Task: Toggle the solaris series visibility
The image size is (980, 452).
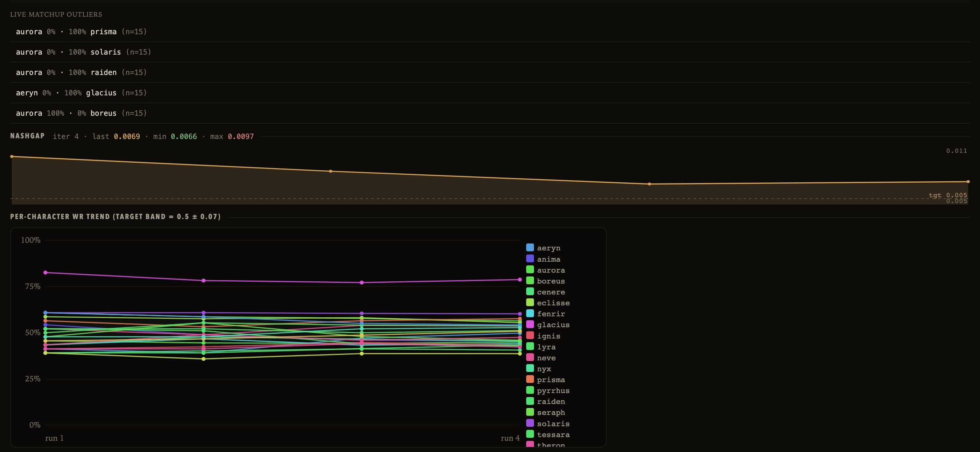Action: pos(548,423)
